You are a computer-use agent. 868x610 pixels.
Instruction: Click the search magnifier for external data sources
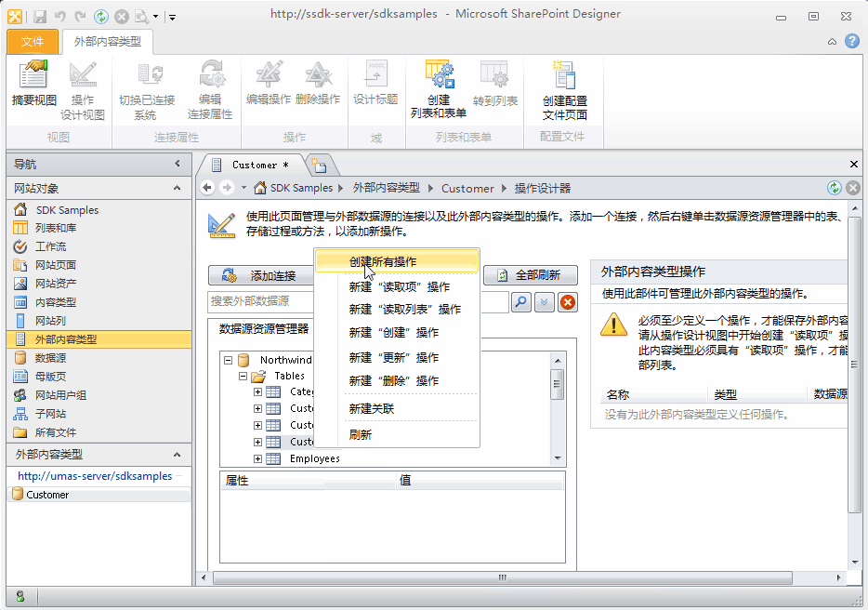point(520,302)
